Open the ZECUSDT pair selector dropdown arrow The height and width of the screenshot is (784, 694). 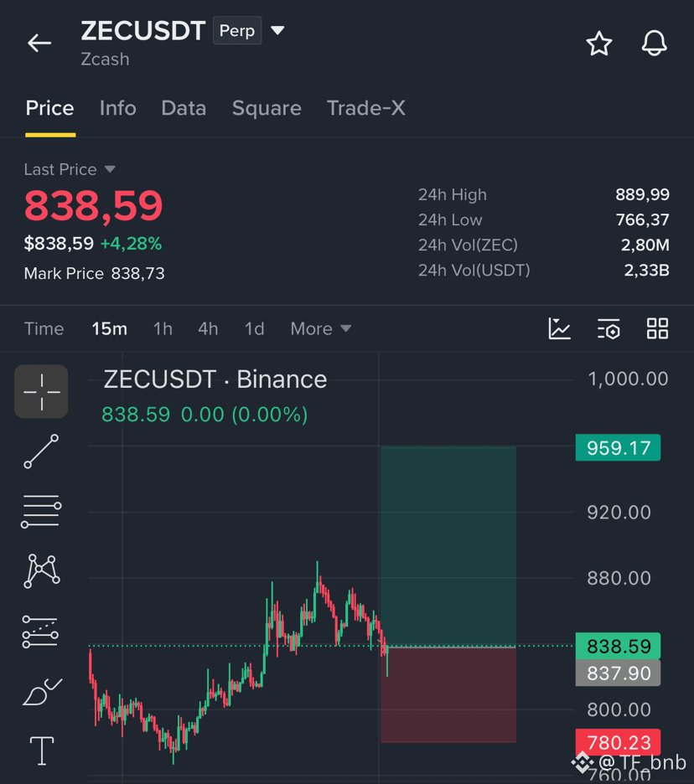point(277,30)
